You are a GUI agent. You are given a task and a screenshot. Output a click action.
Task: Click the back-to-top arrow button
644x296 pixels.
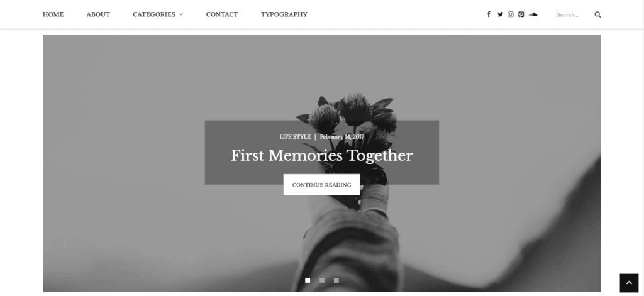click(629, 283)
